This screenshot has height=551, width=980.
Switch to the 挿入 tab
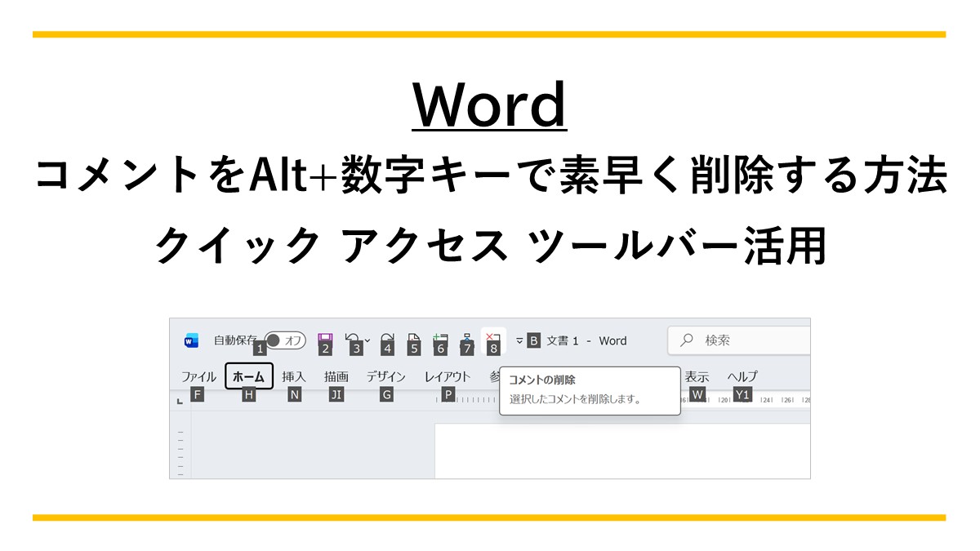294,376
